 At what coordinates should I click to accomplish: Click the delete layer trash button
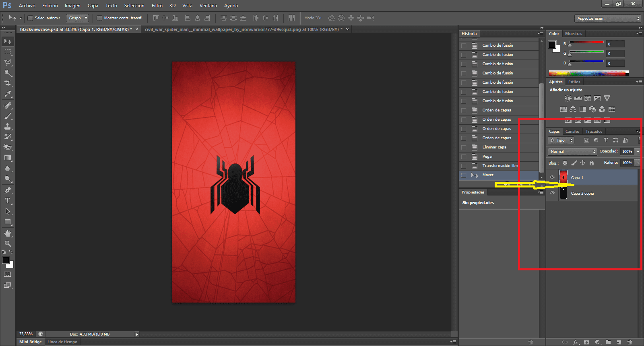(x=630, y=342)
